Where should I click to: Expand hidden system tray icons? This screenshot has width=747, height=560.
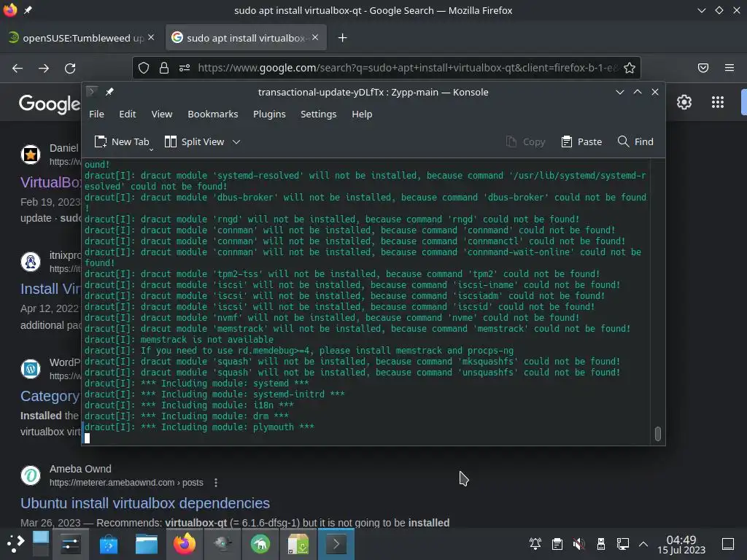coord(643,544)
